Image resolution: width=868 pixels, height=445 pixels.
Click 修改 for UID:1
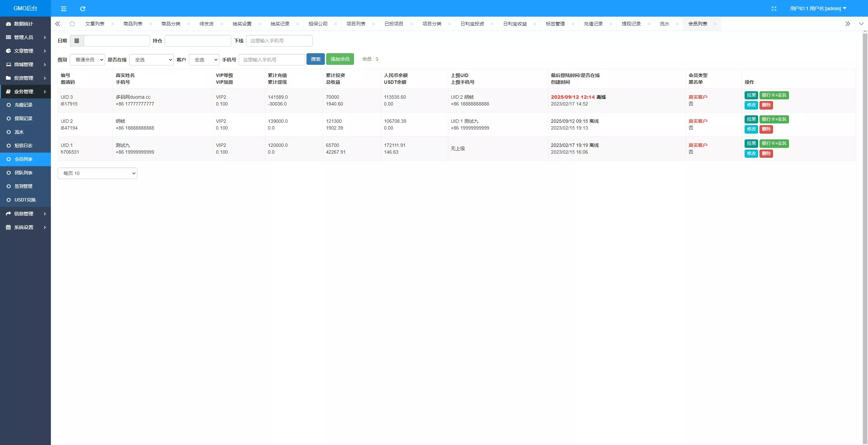tap(751, 153)
